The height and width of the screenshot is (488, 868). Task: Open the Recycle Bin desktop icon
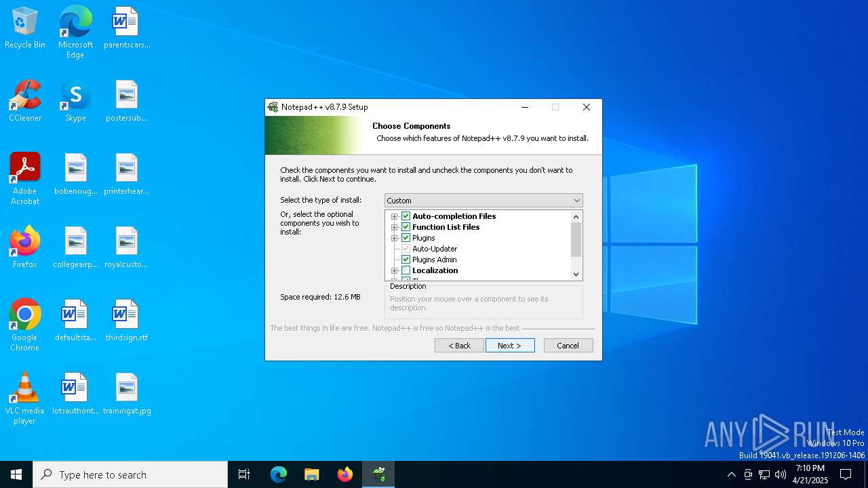25,28
